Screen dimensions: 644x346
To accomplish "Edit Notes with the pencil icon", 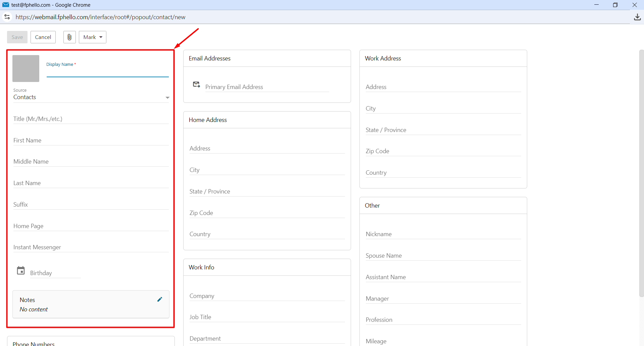I will [x=160, y=299].
